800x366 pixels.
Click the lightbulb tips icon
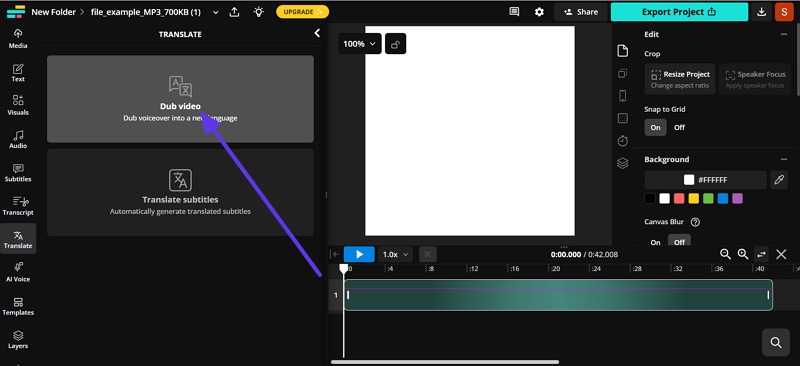coord(259,12)
